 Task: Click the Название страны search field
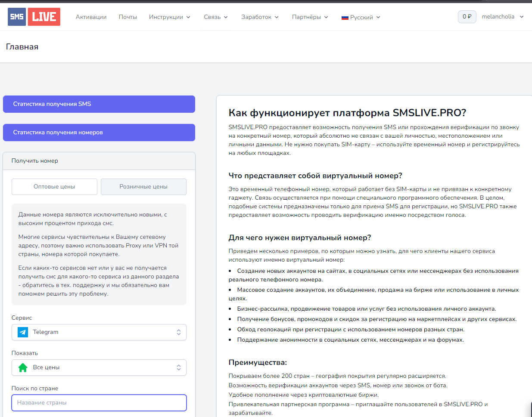pos(99,403)
